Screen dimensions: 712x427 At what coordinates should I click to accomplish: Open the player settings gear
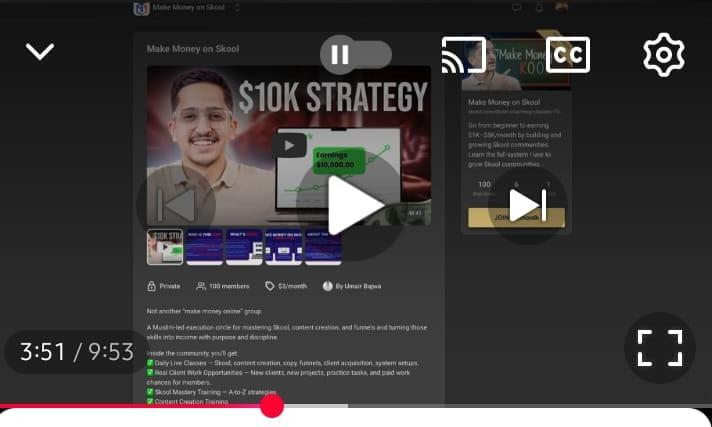coord(663,55)
